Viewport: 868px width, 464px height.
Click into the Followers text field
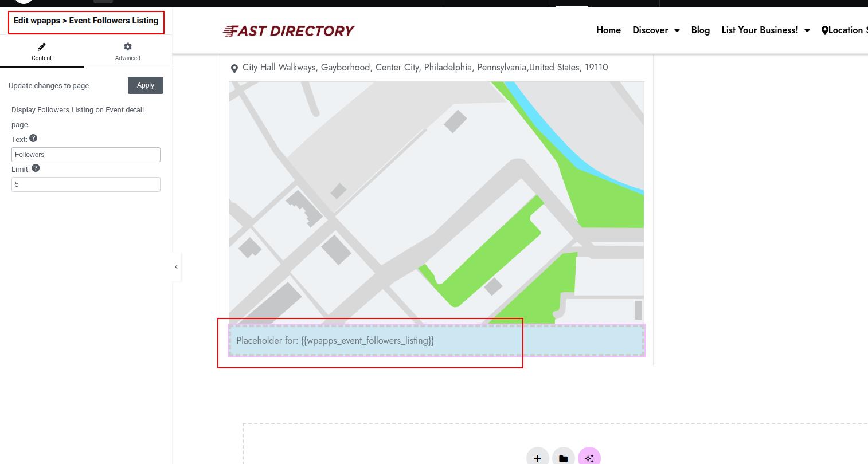pos(86,155)
